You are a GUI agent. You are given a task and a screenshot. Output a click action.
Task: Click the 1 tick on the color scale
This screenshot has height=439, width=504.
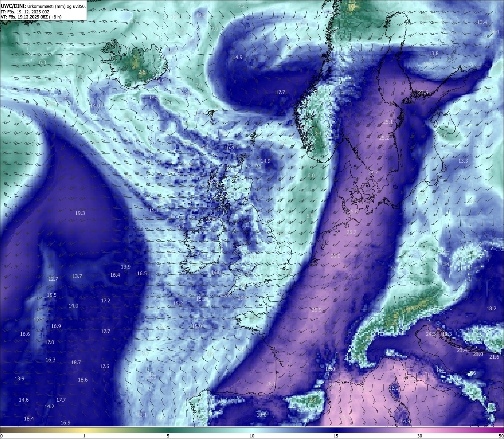point(84,435)
